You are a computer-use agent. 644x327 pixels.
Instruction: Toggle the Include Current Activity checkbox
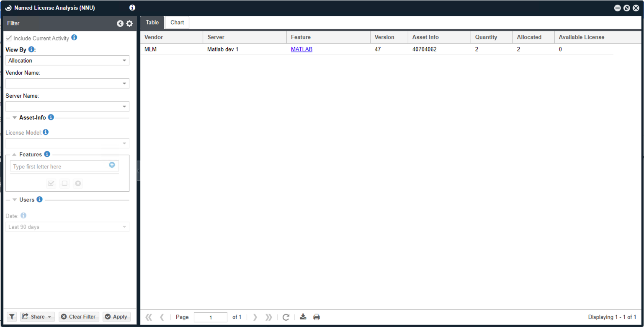9,38
